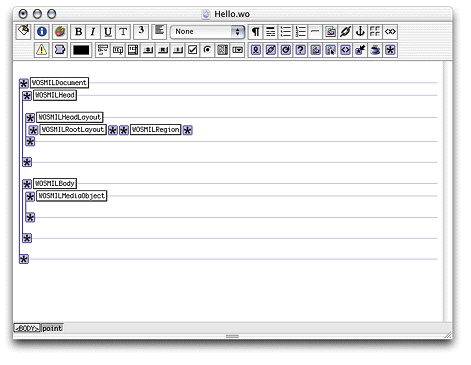The height and width of the screenshot is (365, 471).
Task: Insert a custom tag with the <x> icon
Action: click(x=390, y=32)
